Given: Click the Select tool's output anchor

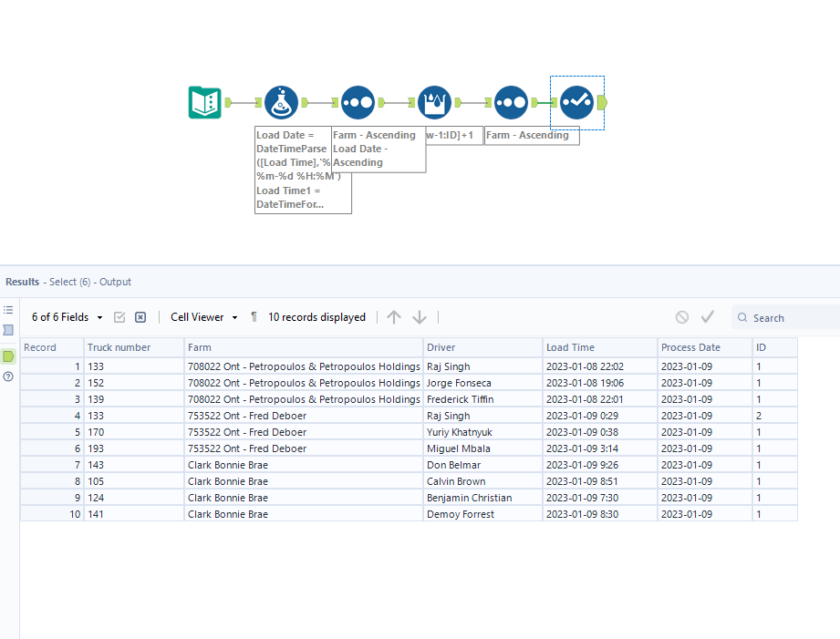Looking at the screenshot, I should tap(602, 102).
